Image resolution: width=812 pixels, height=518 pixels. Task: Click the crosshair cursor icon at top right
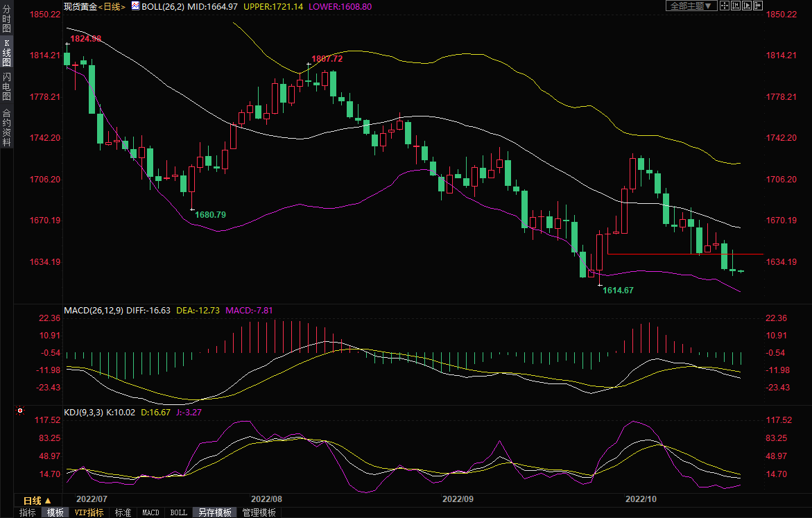click(724, 6)
